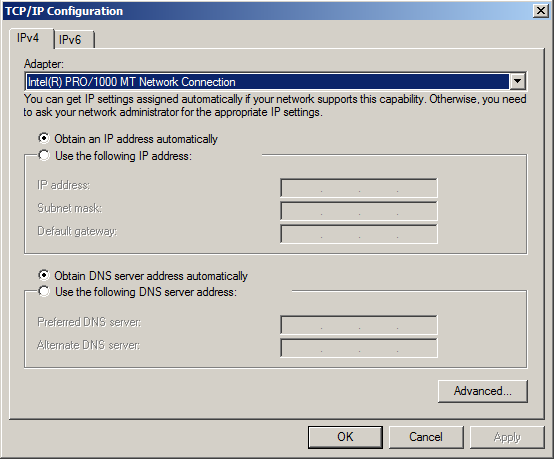554x459 pixels.
Task: Click the Cancel button
Action: click(426, 437)
